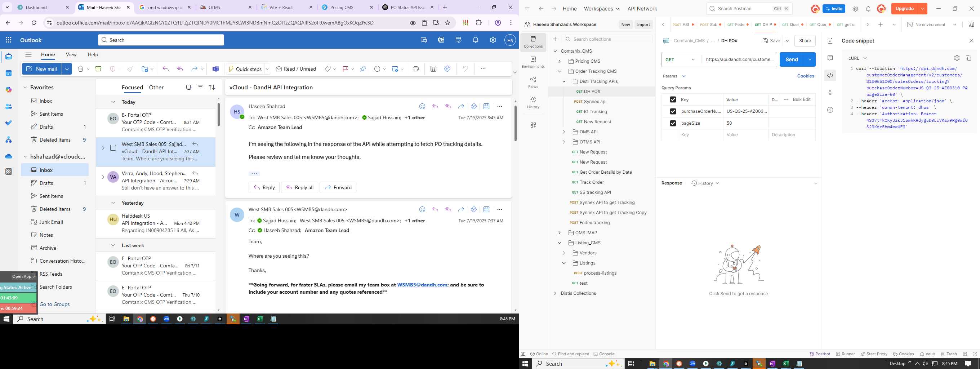The image size is (980, 369).
Task: Open Calendar in Outlook left rail
Action: point(9,73)
